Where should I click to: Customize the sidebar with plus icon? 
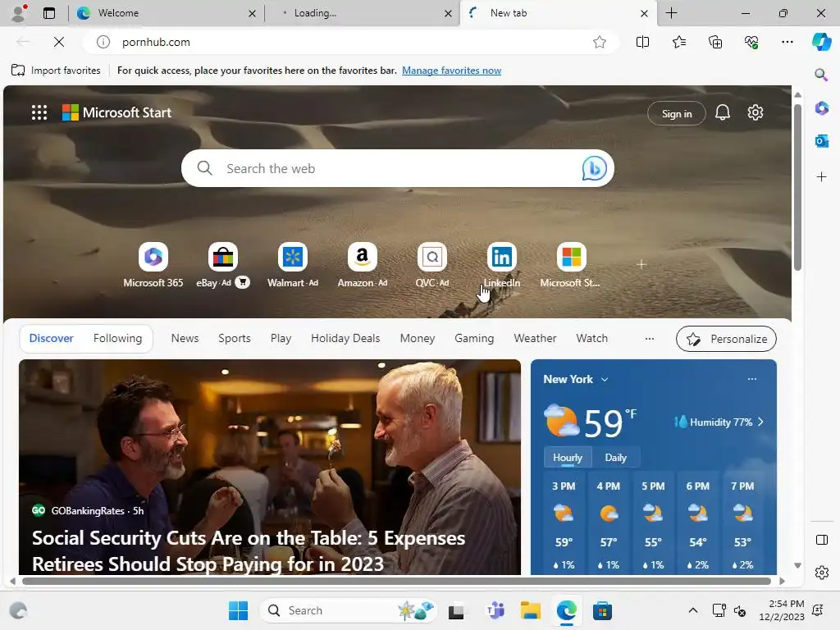pos(821,177)
